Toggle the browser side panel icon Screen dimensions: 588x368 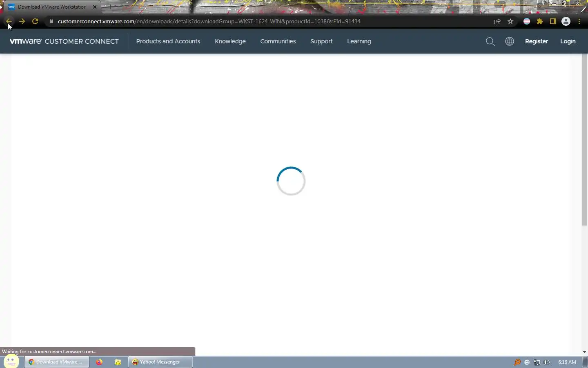(553, 21)
